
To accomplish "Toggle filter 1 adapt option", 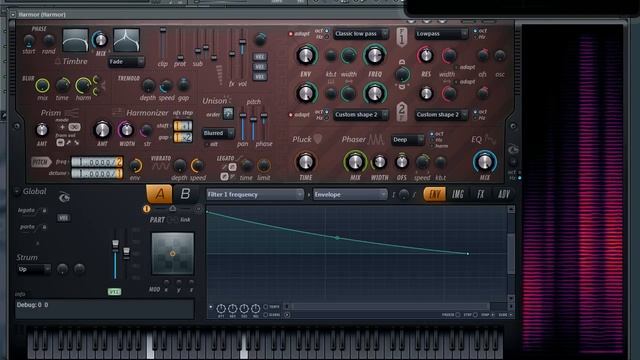I will point(299,34).
